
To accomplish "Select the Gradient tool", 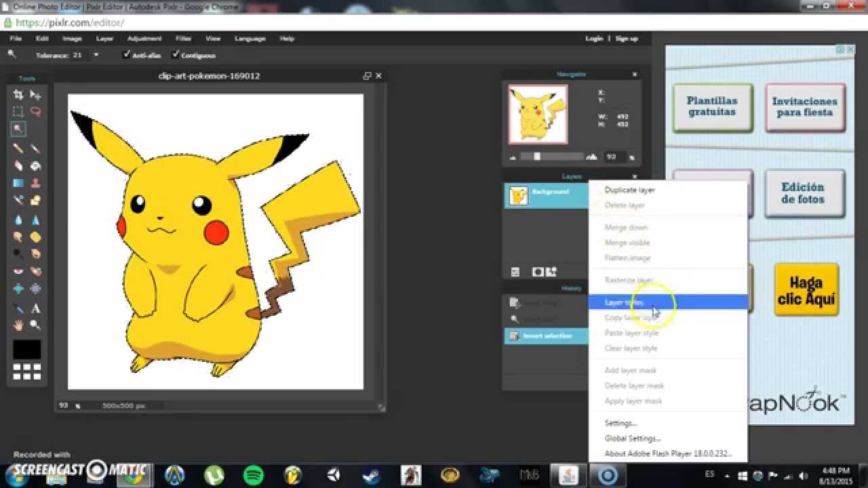I will click(18, 183).
